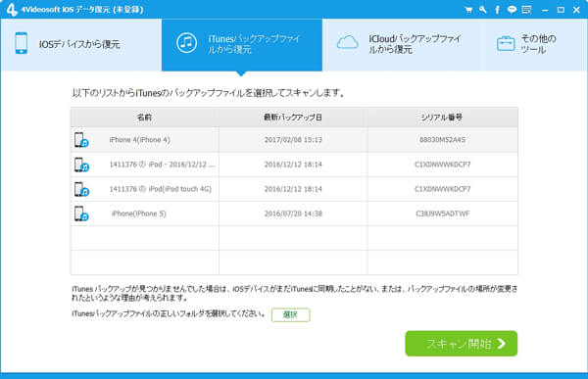Click the device icon in iPhone 4 row
The width and height of the screenshot is (588, 379).
pos(81,140)
